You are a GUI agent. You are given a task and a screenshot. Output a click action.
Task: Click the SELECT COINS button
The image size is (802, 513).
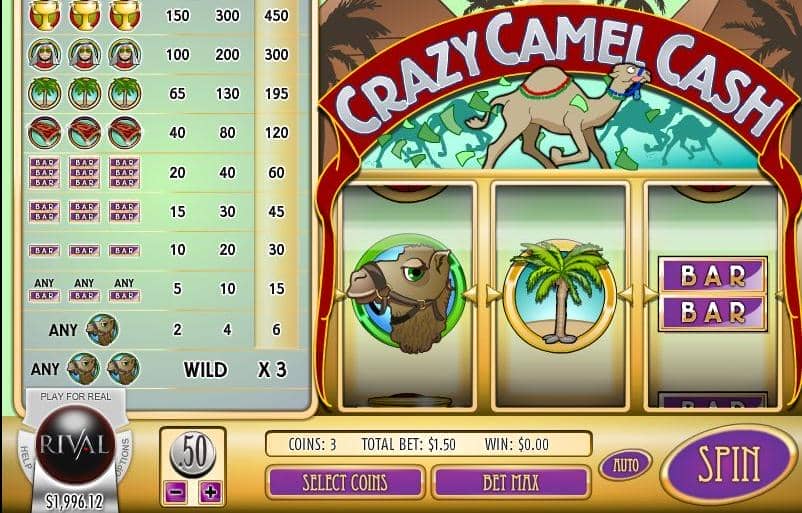345,482
